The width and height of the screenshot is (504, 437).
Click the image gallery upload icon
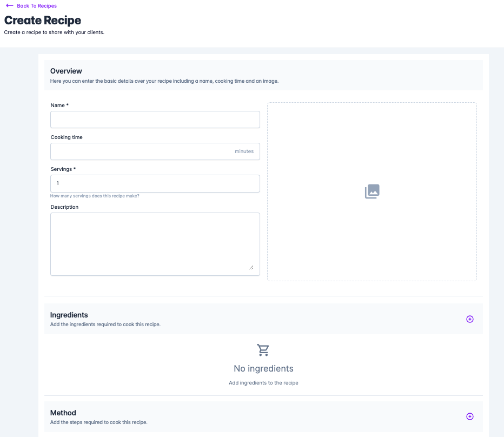372,191
